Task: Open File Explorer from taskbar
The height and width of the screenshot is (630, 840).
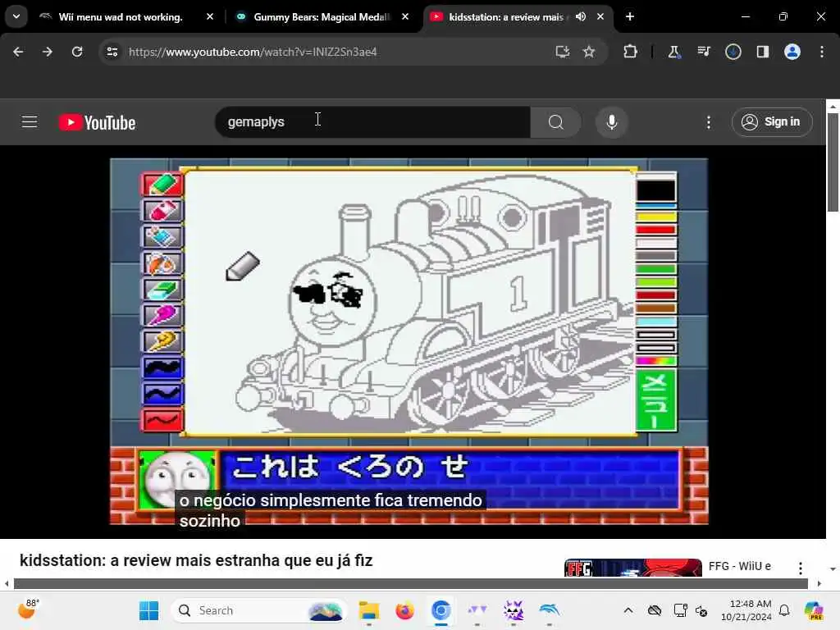Action: pos(368,610)
